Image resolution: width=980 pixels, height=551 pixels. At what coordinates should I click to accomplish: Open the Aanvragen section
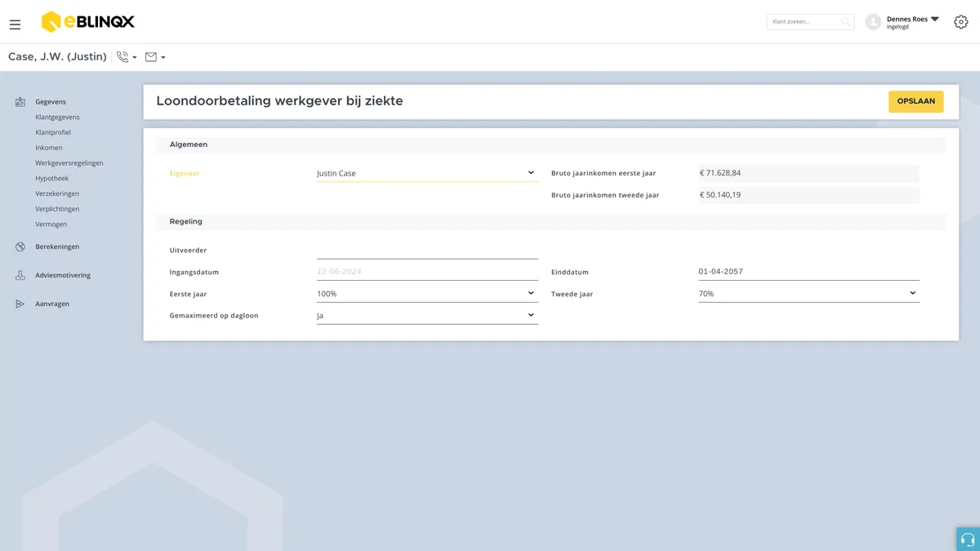coord(52,304)
